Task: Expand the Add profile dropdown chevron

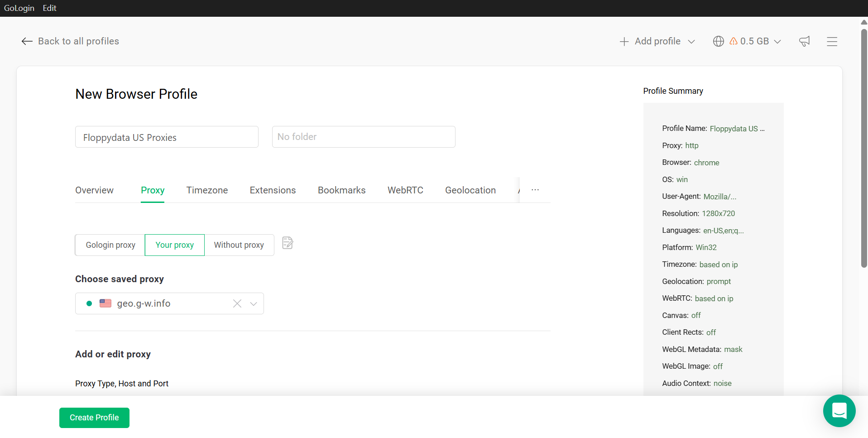Action: 691,42
